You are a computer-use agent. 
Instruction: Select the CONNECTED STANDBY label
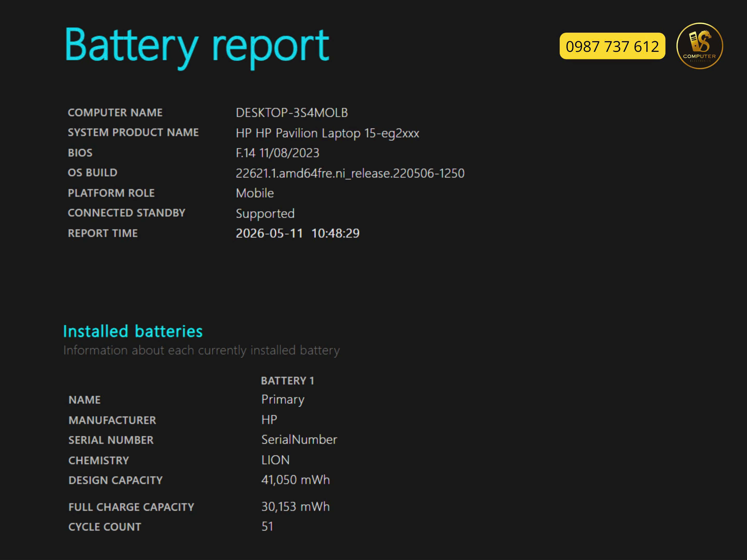point(127,213)
